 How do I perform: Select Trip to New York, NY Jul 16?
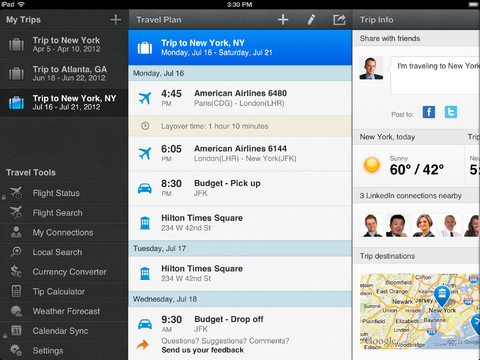[x=64, y=103]
